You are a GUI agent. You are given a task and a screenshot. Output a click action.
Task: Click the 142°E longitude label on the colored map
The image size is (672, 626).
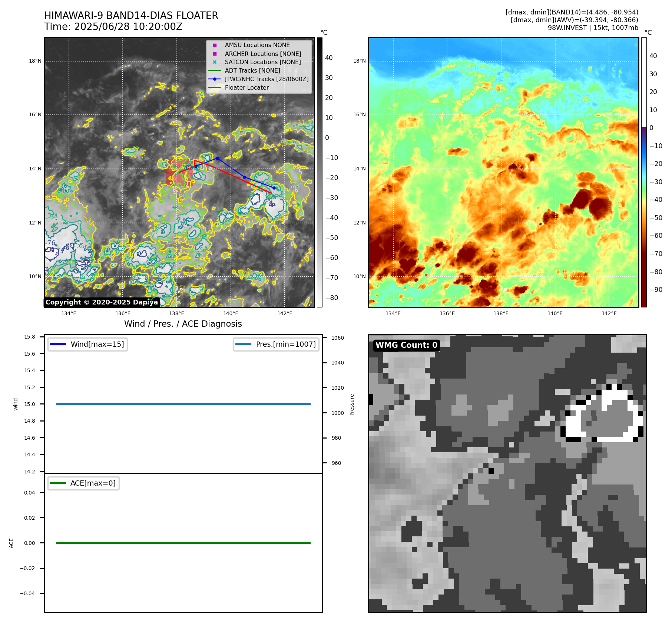(x=609, y=313)
